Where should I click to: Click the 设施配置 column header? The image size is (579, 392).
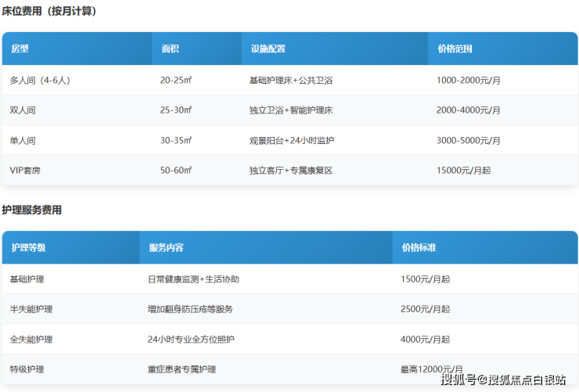point(268,49)
